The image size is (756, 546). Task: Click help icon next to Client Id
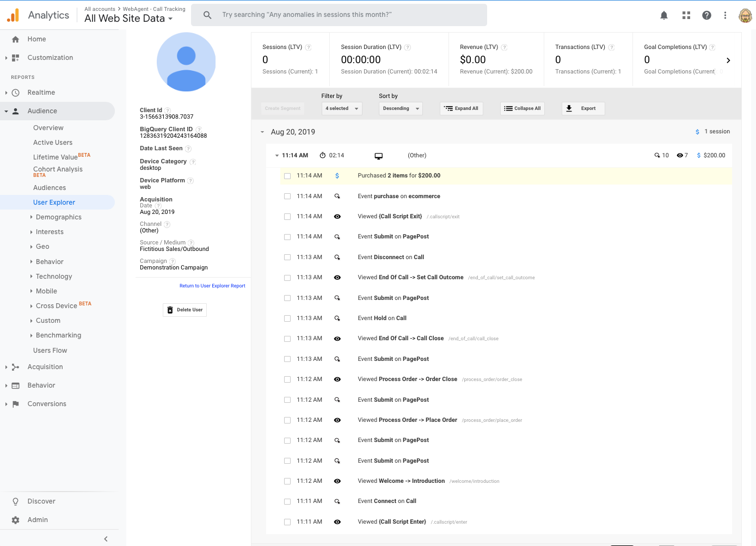(168, 111)
